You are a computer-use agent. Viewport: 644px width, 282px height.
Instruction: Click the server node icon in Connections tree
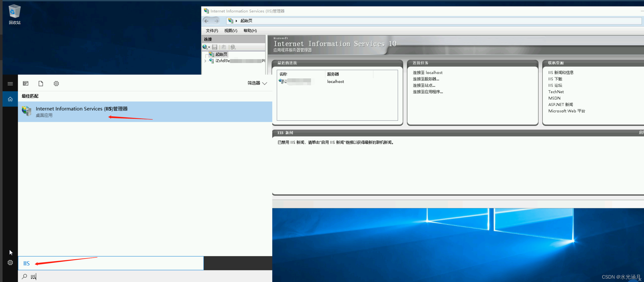(x=211, y=61)
